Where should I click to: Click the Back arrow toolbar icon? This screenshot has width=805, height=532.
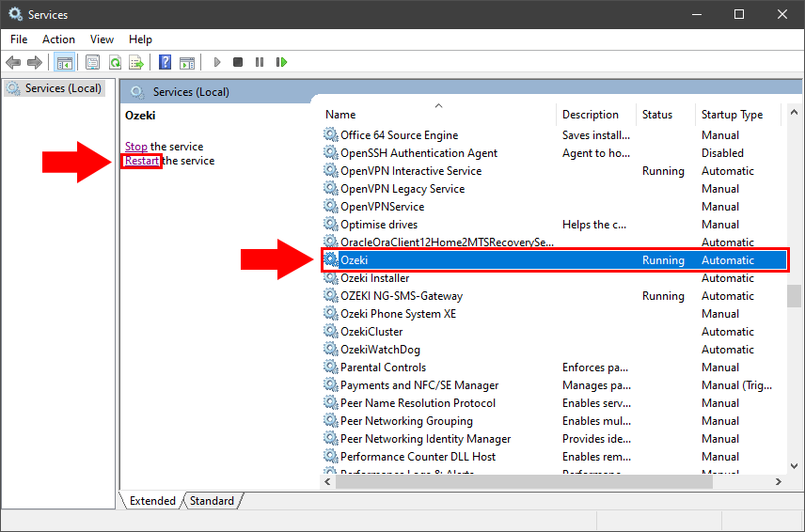pos(13,63)
